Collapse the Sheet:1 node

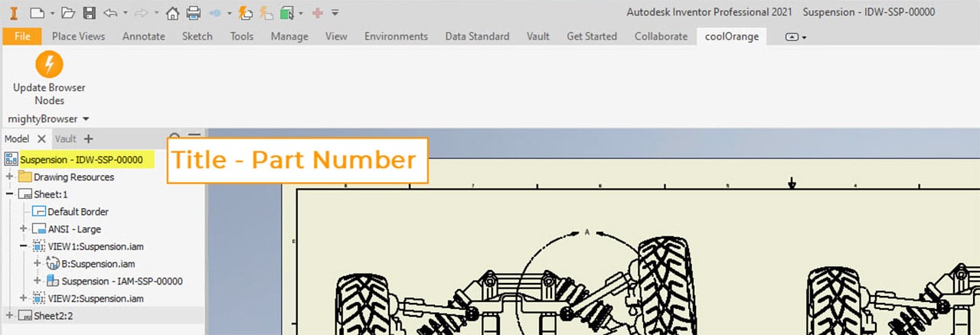click(x=9, y=194)
